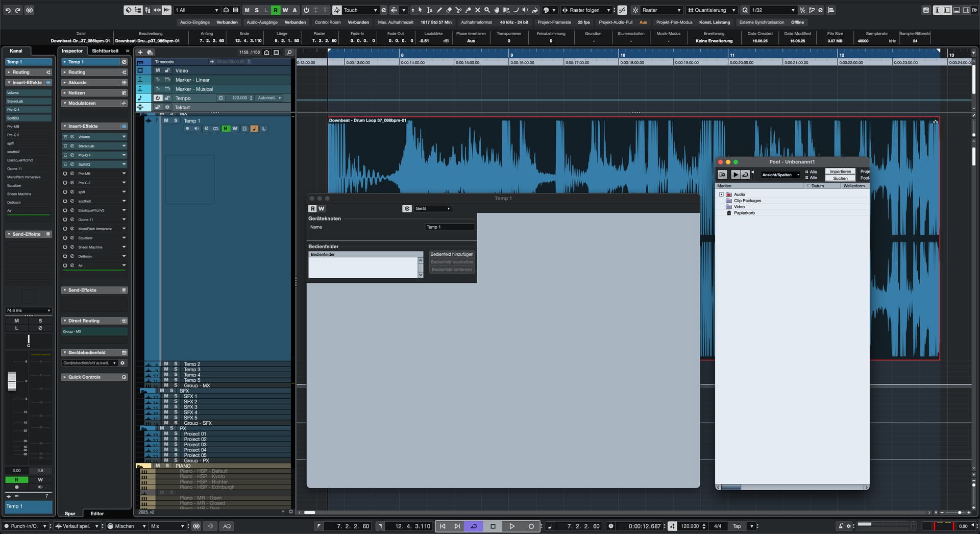Screen dimensions: 980x534
Task: Click the add track plus icon
Action: (x=140, y=52)
